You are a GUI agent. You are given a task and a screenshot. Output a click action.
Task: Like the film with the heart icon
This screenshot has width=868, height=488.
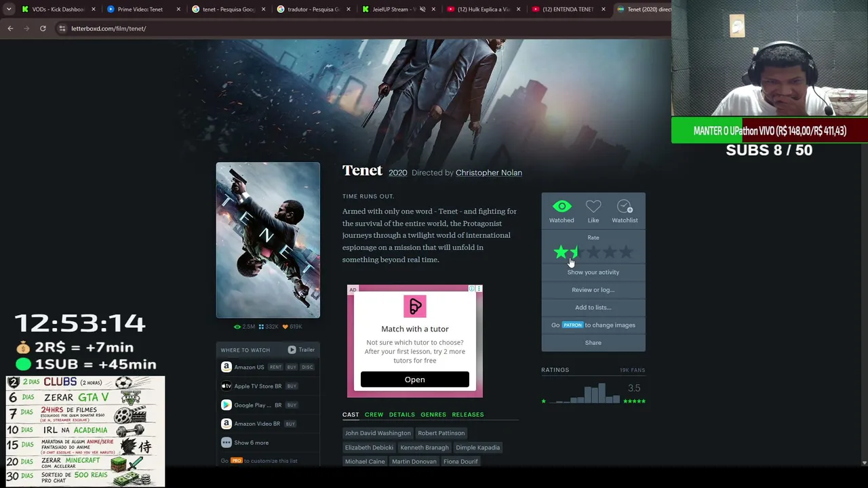[x=593, y=207]
